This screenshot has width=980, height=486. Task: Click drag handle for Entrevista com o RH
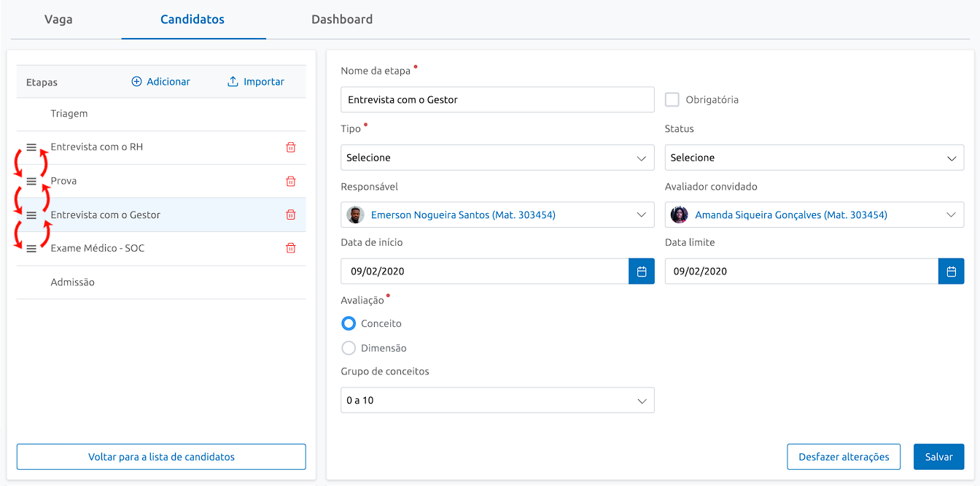(x=31, y=147)
